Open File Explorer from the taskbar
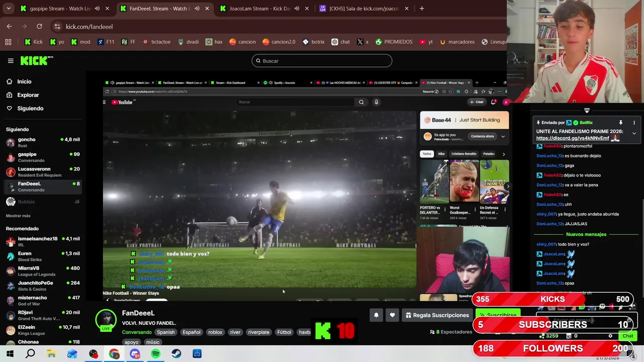The image size is (644, 362). (51, 354)
